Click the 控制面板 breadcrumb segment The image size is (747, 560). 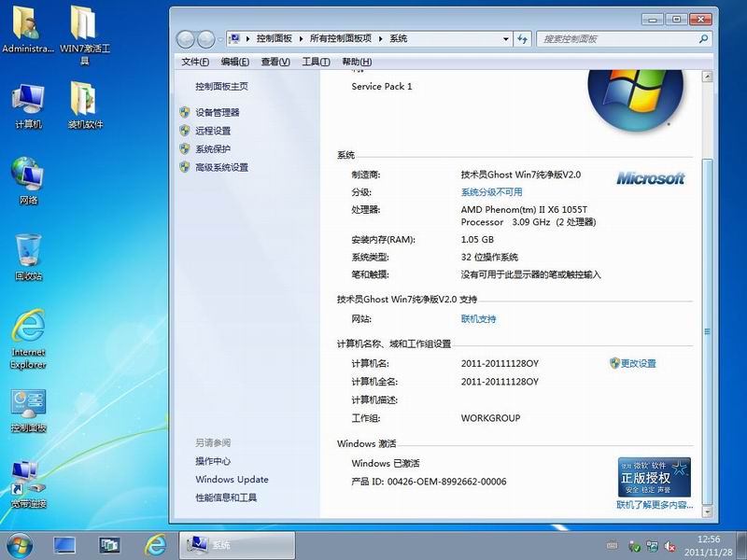[x=274, y=38]
